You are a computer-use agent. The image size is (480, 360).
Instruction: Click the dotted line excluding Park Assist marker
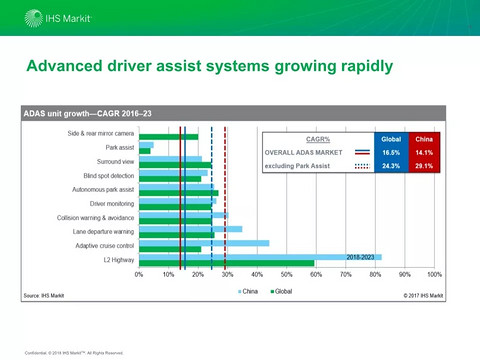362,166
